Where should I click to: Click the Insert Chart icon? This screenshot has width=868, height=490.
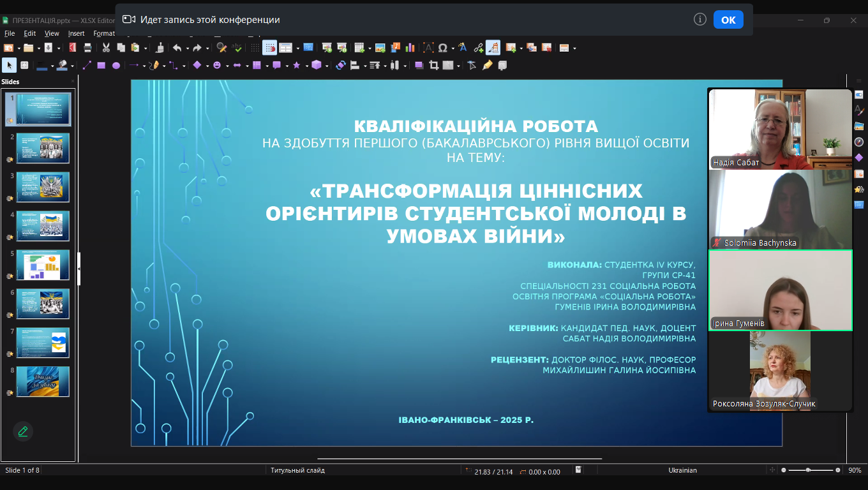click(x=410, y=48)
